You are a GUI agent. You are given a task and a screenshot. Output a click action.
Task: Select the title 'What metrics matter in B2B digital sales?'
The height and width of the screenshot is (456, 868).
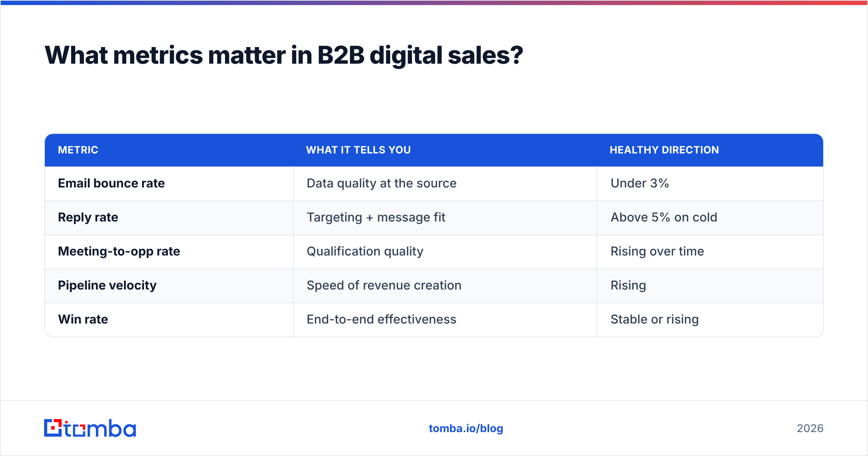tap(284, 55)
